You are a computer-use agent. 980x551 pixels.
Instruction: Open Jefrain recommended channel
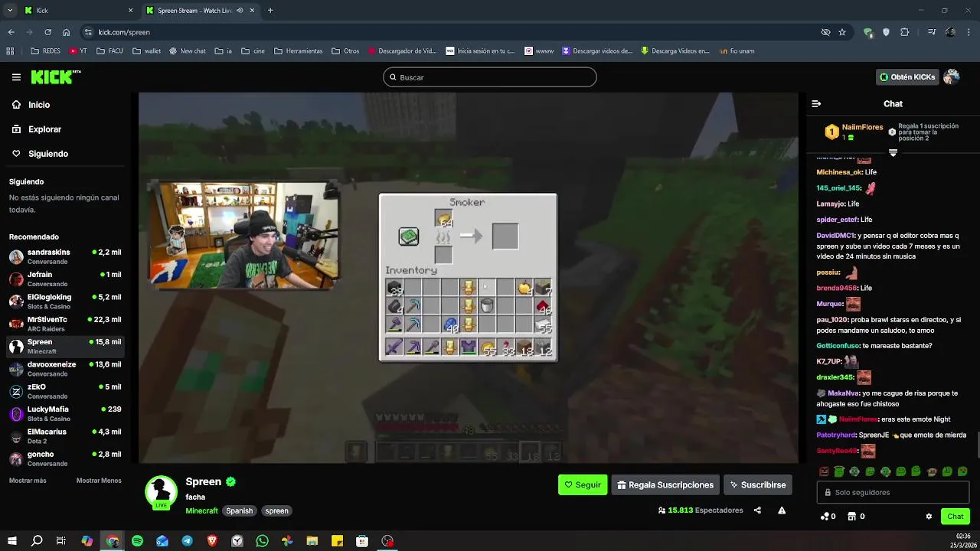(x=65, y=279)
